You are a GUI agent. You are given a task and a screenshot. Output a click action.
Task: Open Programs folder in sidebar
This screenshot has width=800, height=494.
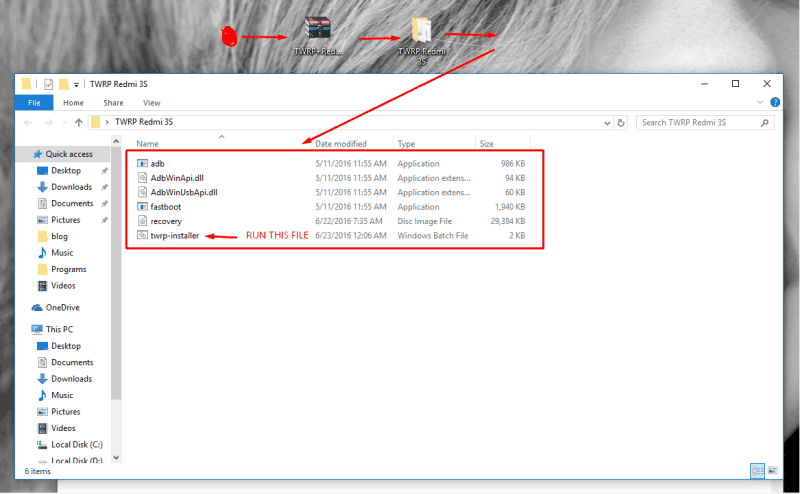tap(68, 269)
